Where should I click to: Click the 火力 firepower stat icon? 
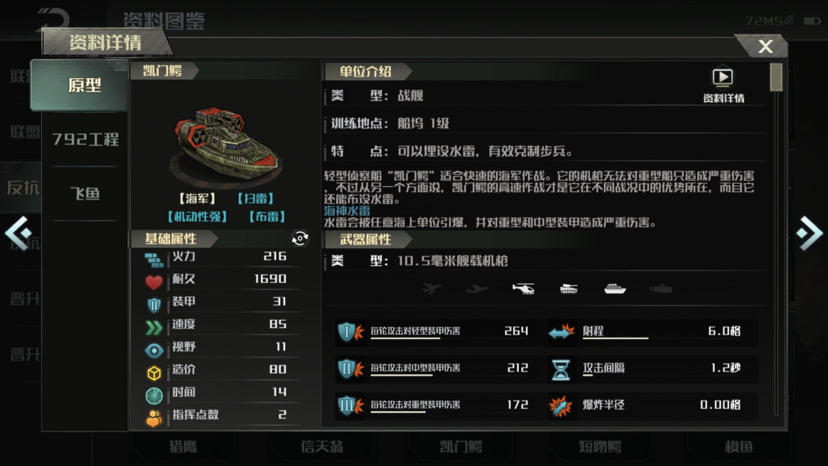point(154,259)
